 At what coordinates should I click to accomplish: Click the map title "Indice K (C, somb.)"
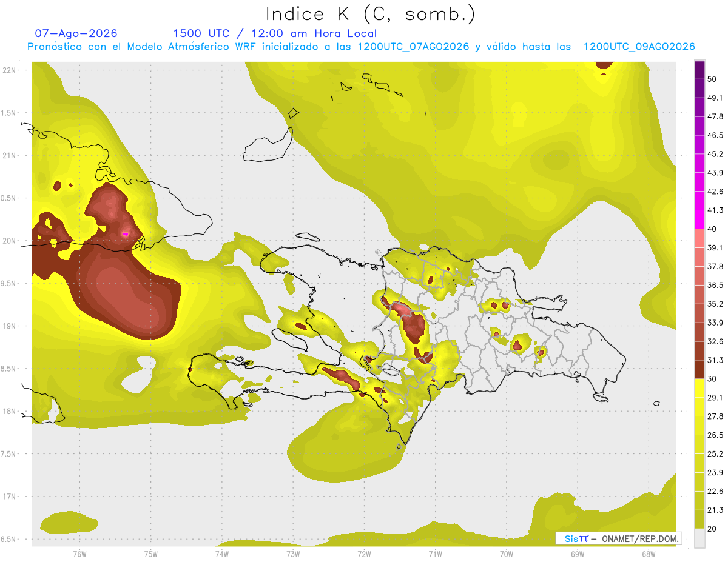tap(370, 15)
